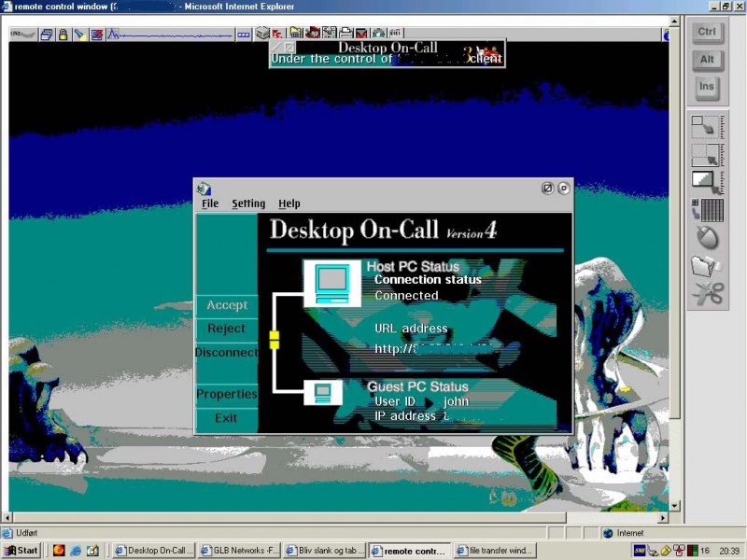747x560 pixels.
Task: Click the Disconnect button
Action: click(x=227, y=353)
